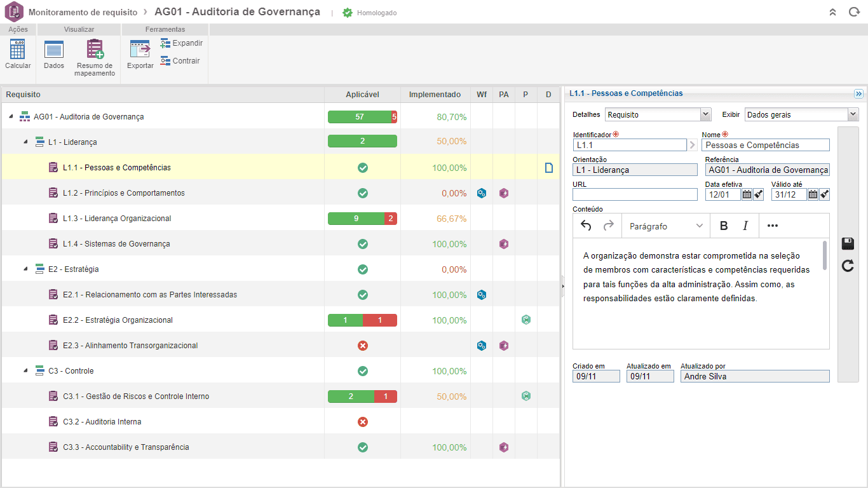Click Contrair in Ferramentas group
The width and height of the screenshot is (868, 488).
coord(180,61)
